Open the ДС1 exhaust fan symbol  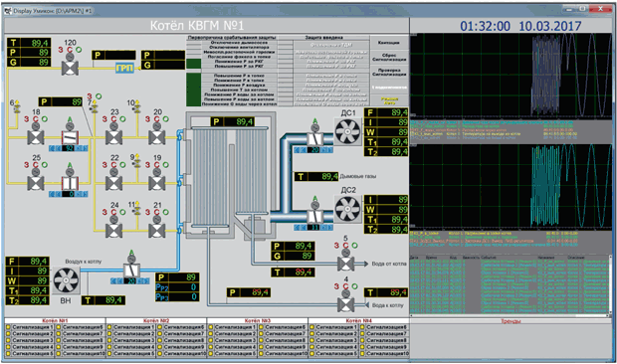(x=348, y=132)
